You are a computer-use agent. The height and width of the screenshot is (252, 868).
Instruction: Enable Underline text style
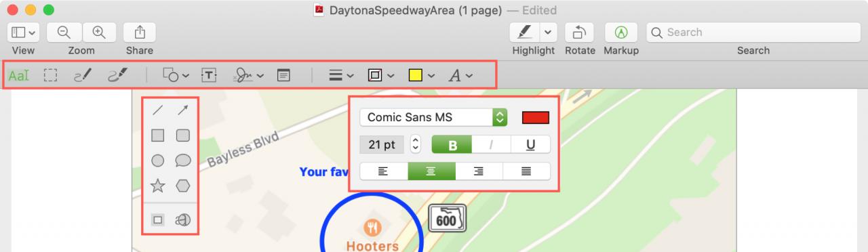point(530,144)
